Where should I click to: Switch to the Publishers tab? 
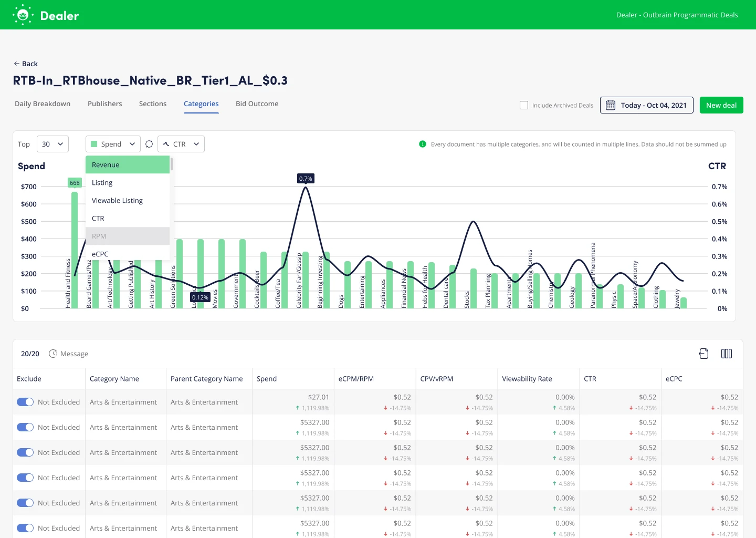click(104, 104)
